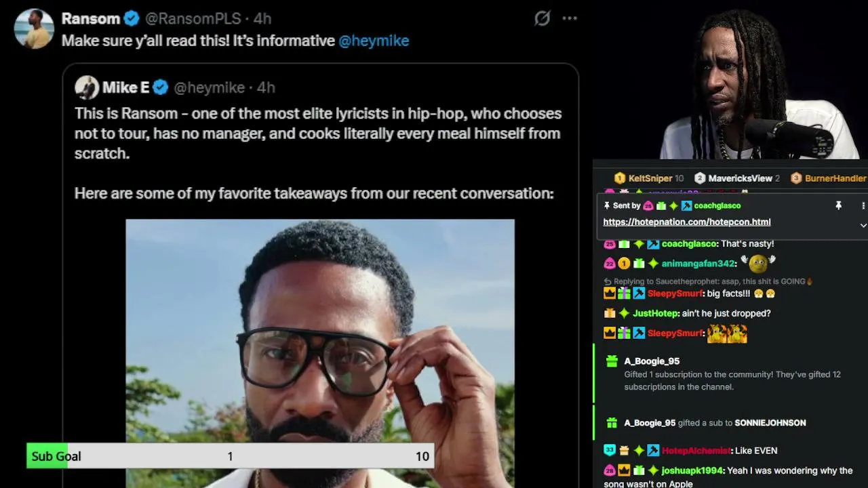
Task: Click the rank 2 badge beside MavericksView
Action: [700, 178]
